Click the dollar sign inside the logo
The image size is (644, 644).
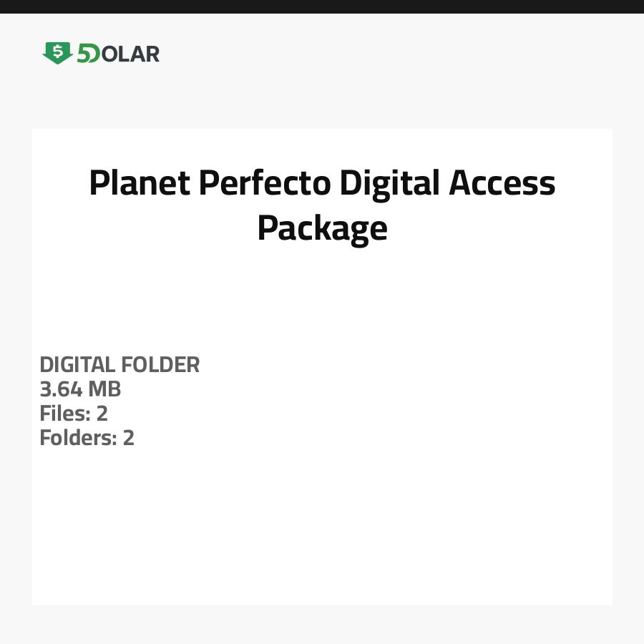pyautogui.click(x=57, y=51)
